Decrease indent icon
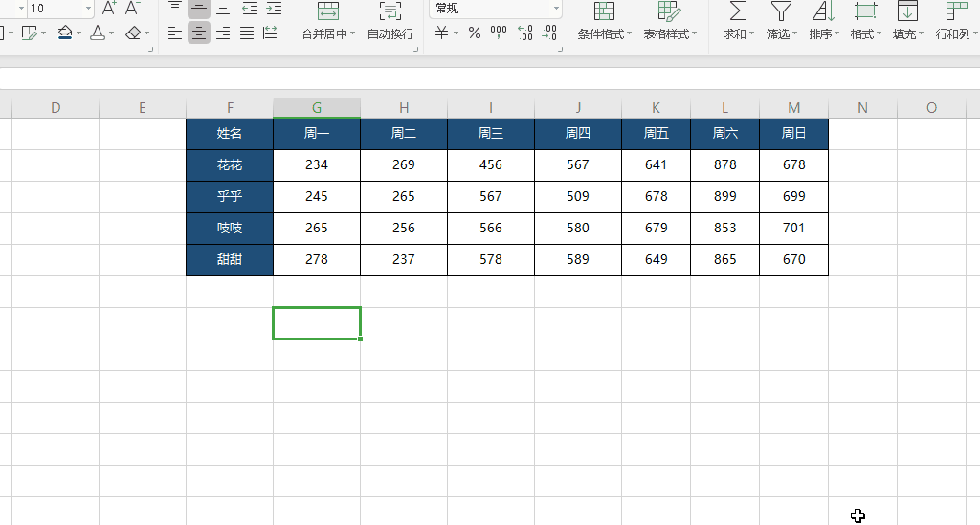This screenshot has width=980, height=525. (250, 9)
